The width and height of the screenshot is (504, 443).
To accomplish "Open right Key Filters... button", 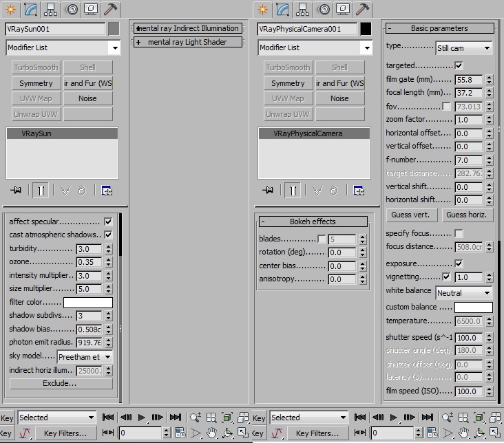I will coord(317,433).
